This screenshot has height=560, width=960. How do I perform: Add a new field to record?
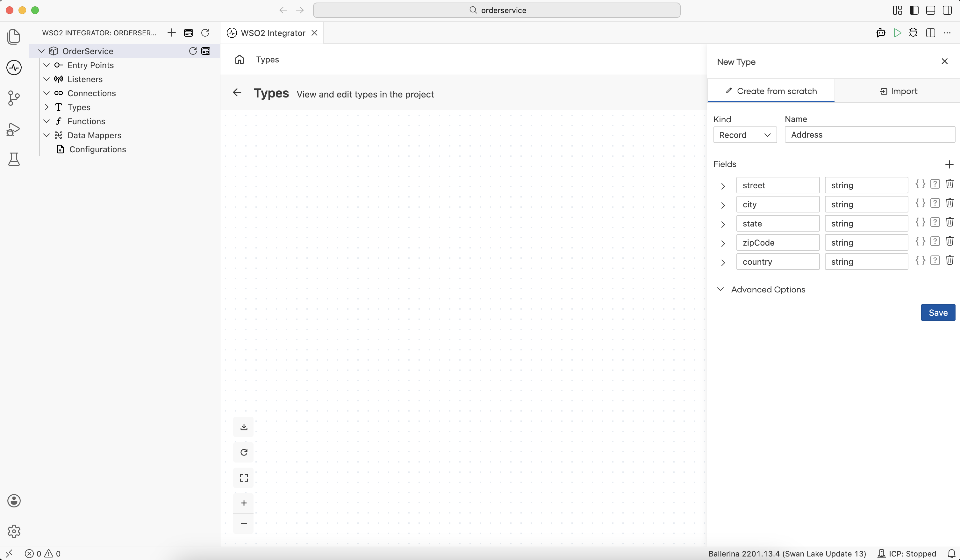[949, 164]
